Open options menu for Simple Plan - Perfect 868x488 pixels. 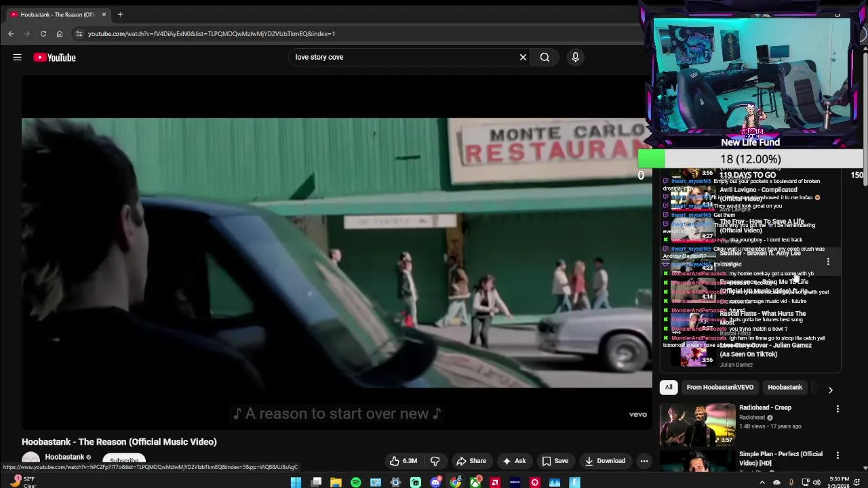[x=837, y=455]
